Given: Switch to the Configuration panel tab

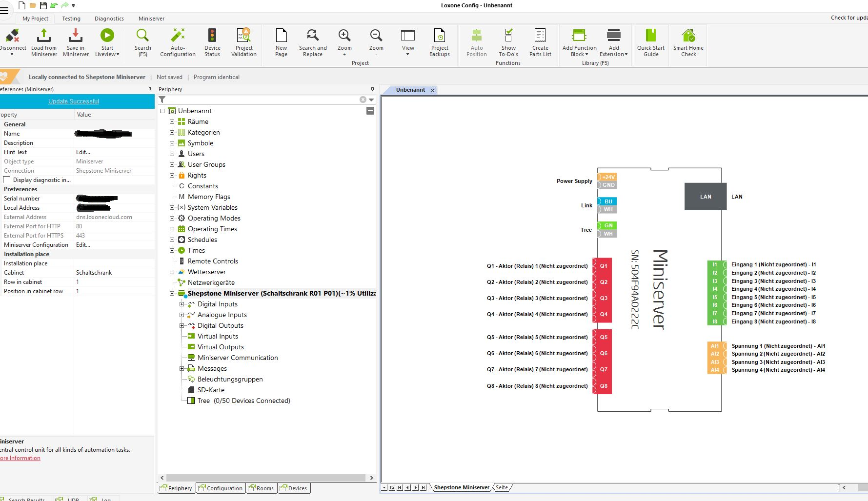Looking at the screenshot, I should 220,488.
